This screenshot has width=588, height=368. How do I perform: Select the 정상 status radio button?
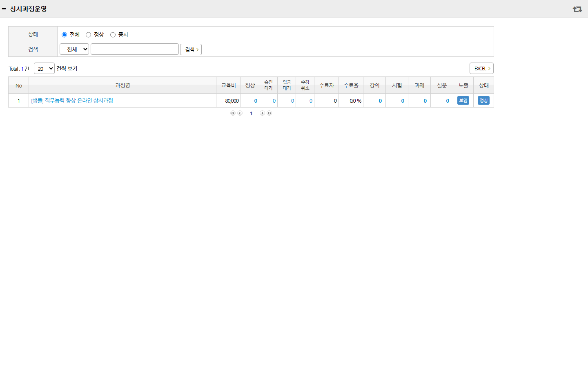coord(88,35)
